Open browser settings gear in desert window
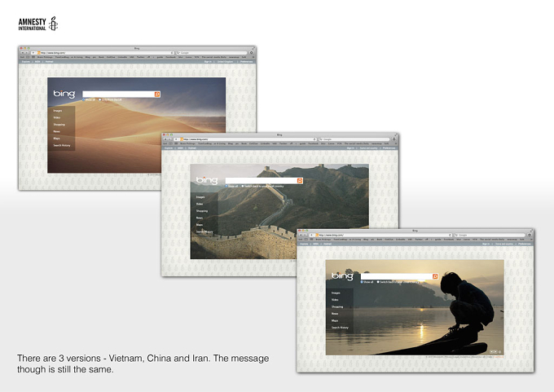The width and height of the screenshot is (554, 392). pos(252,53)
